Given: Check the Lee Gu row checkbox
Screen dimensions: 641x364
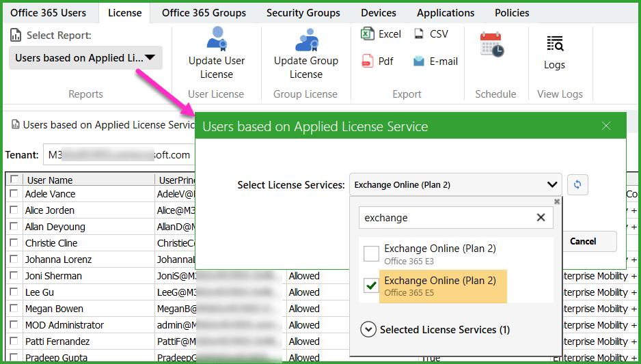Looking at the screenshot, I should click(14, 292).
